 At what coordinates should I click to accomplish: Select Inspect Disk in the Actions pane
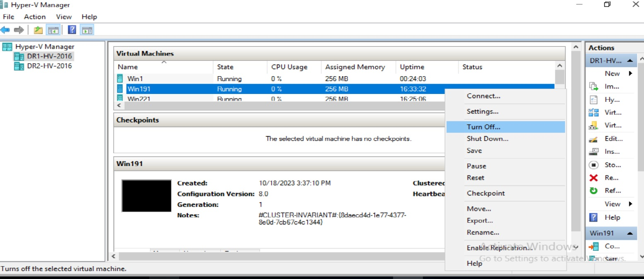(x=612, y=151)
